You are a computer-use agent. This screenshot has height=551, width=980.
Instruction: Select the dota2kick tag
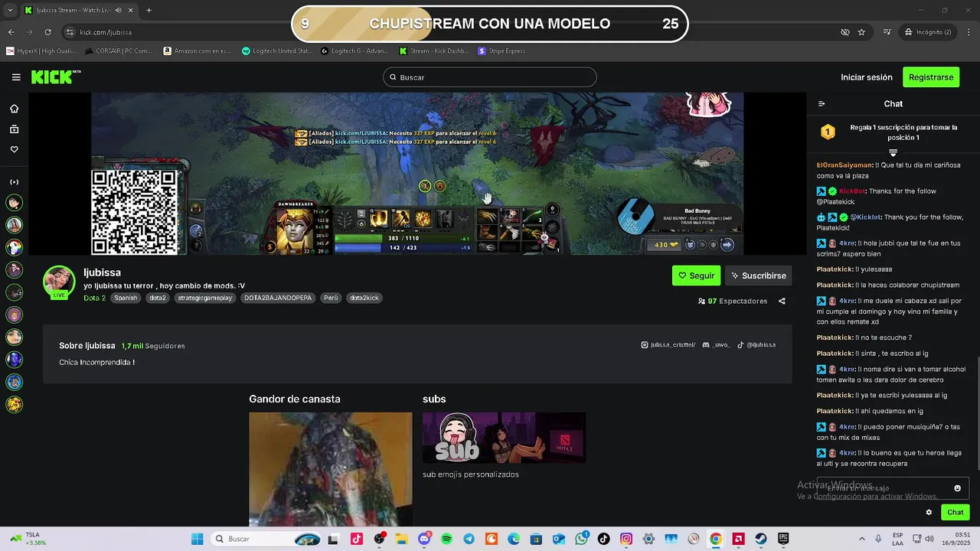coord(364,298)
